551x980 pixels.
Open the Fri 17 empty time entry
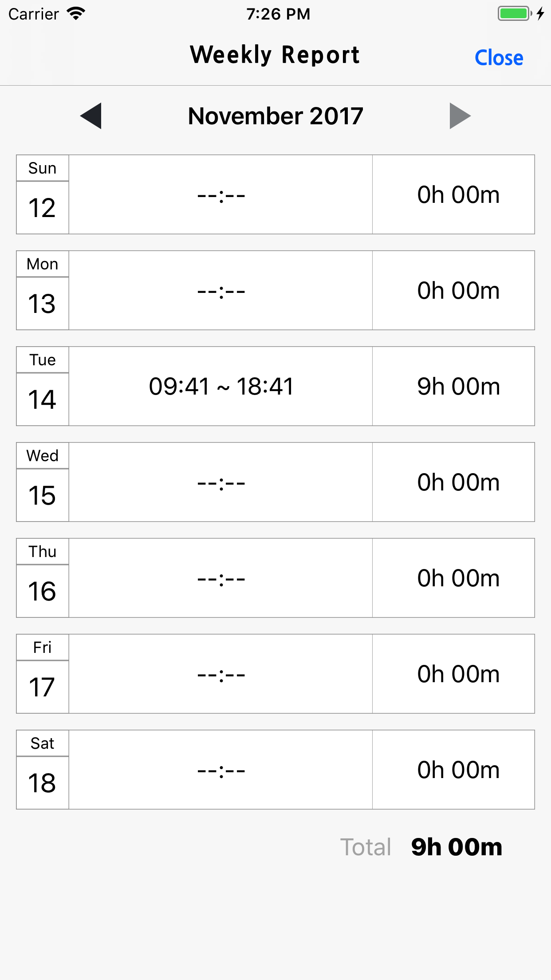[x=220, y=674]
